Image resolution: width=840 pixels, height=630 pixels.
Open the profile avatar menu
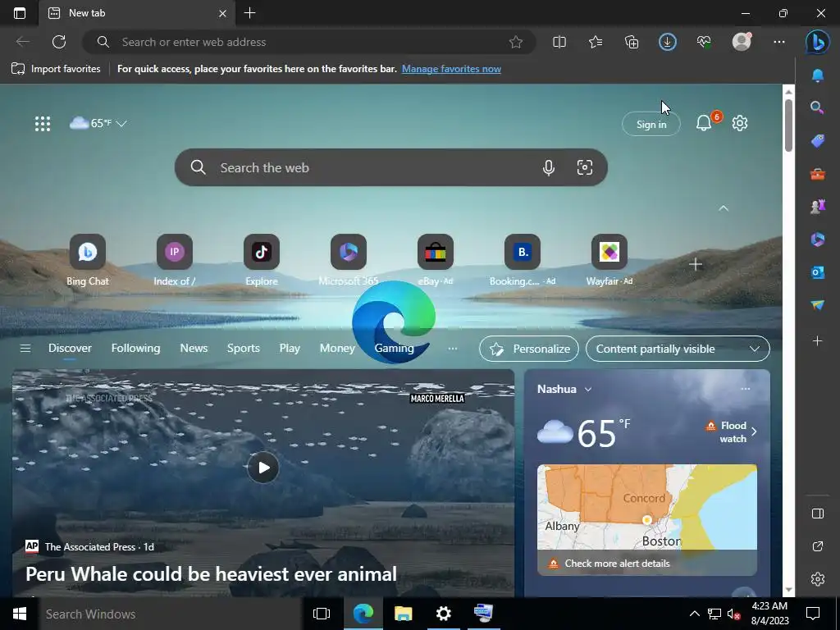tap(742, 42)
